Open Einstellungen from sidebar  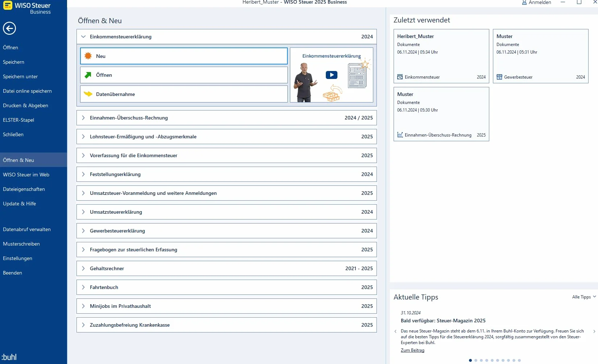[33, 258]
